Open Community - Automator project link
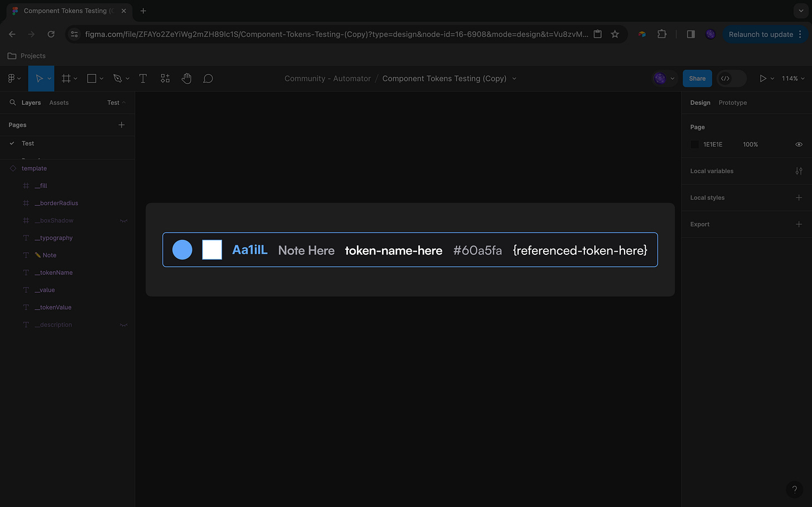 (327, 79)
